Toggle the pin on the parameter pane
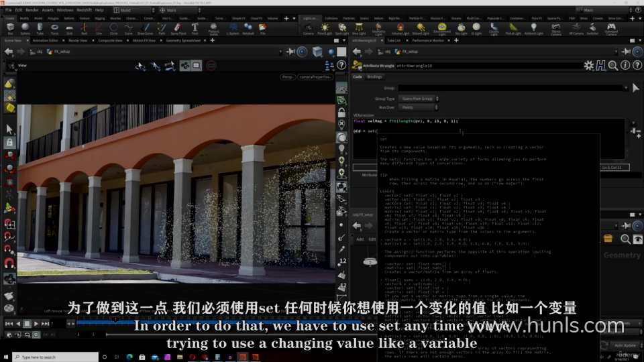The height and width of the screenshot is (362, 644). pos(625,52)
